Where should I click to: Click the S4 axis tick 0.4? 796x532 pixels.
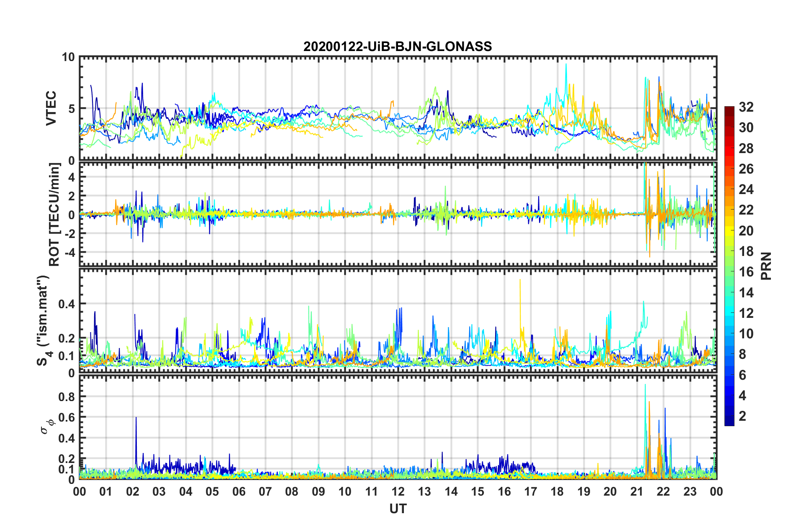pyautogui.click(x=67, y=304)
